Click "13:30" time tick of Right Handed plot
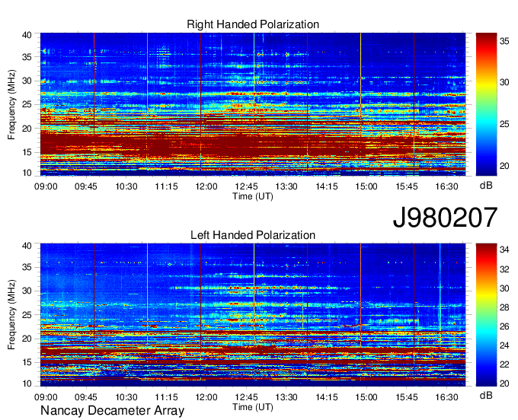Viewport: 518px width, 420px height. (x=286, y=186)
